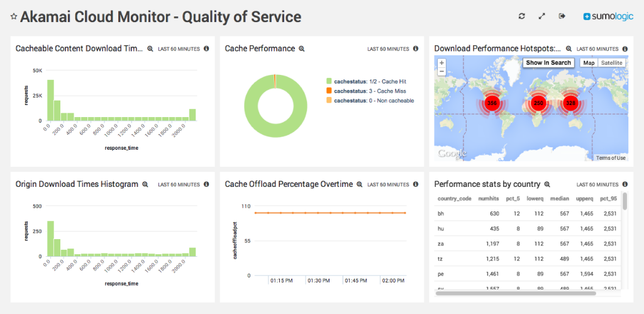Click the upperq value 1,594
Screen dimensions: 644x314
click(x=587, y=274)
